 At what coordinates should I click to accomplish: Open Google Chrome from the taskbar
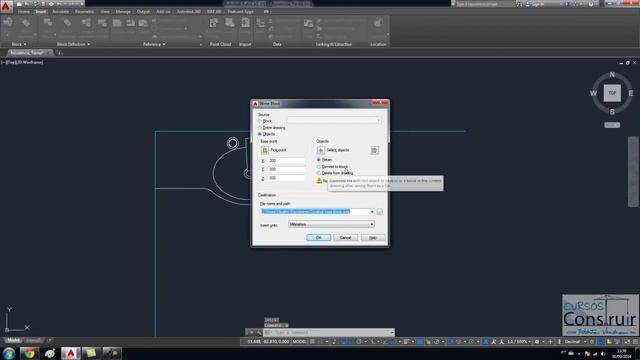[x=29, y=353]
